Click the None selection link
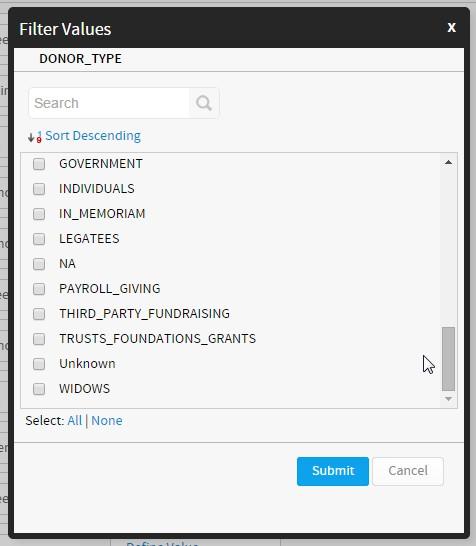The width and height of the screenshot is (476, 546). coord(107,421)
